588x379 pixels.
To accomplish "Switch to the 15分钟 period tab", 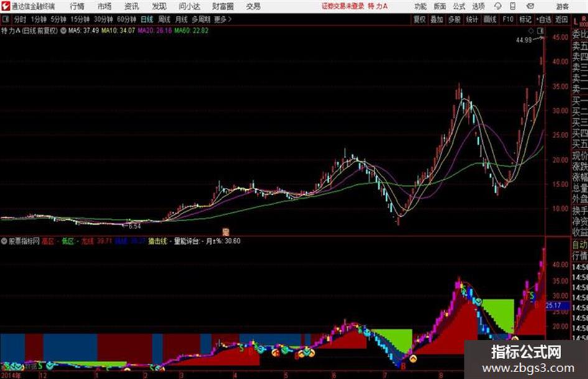I will (80, 19).
